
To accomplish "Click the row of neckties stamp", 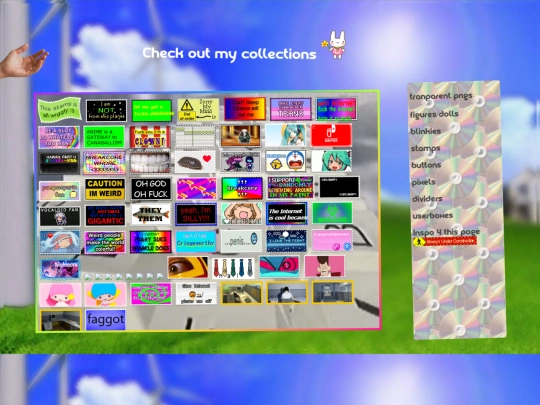I will click(x=233, y=268).
